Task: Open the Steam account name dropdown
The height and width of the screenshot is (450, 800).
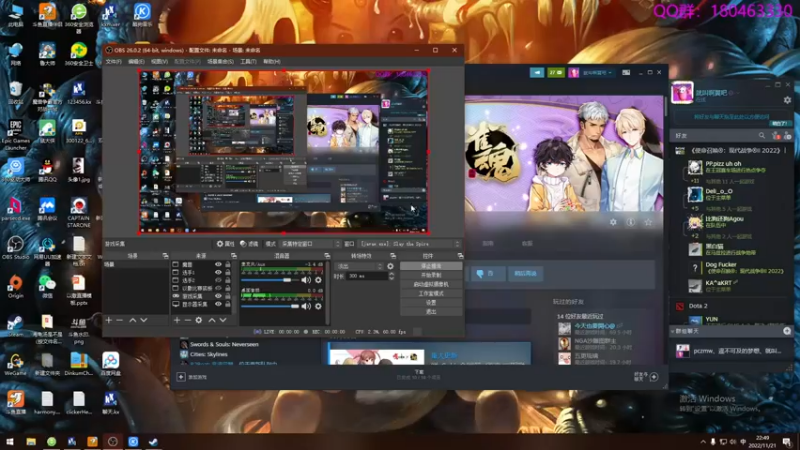Action: [x=596, y=72]
